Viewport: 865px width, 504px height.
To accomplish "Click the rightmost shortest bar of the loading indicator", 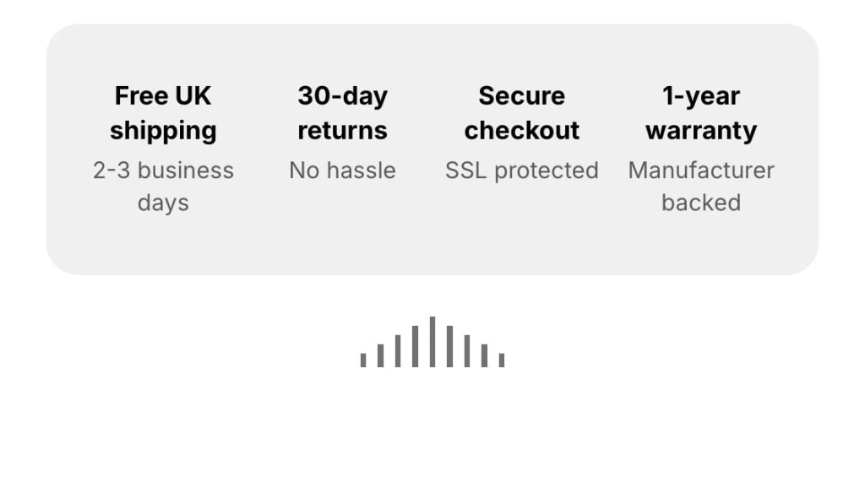I will [502, 360].
